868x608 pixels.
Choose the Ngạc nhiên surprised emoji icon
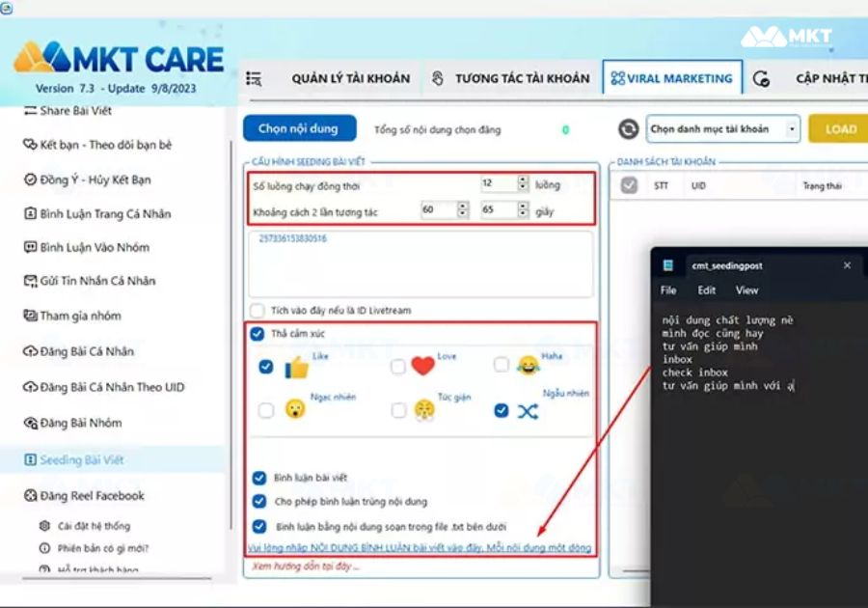pyautogui.click(x=295, y=410)
